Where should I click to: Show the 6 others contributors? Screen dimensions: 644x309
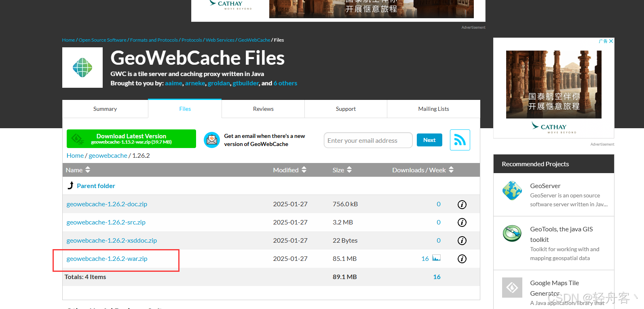coord(285,83)
